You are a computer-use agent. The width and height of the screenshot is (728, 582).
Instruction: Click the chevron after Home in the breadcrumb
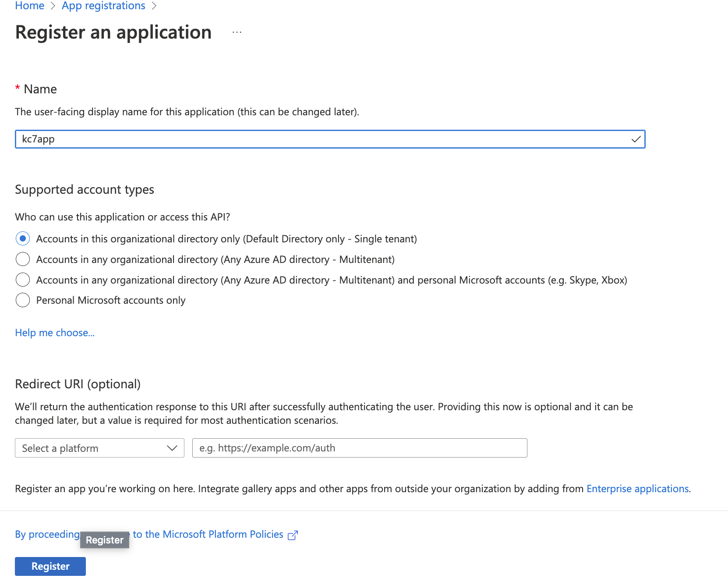pos(53,6)
